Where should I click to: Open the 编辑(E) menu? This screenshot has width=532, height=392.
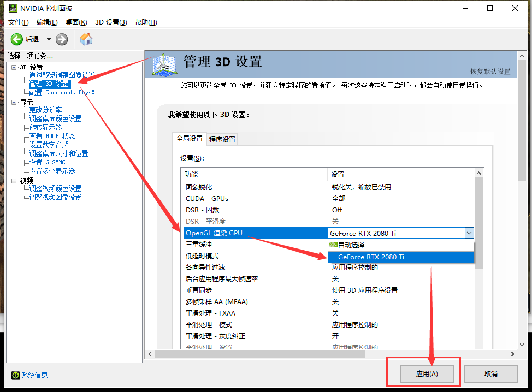pos(47,22)
